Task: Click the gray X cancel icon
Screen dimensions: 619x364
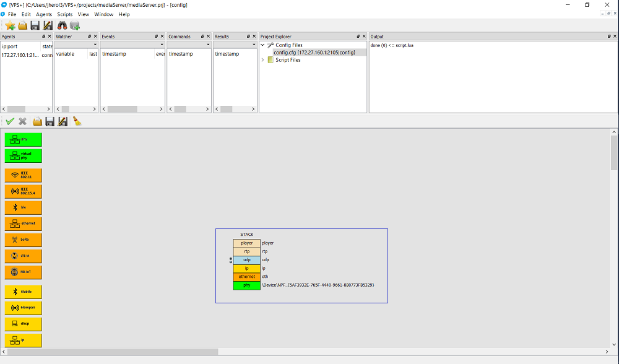Action: click(x=23, y=121)
